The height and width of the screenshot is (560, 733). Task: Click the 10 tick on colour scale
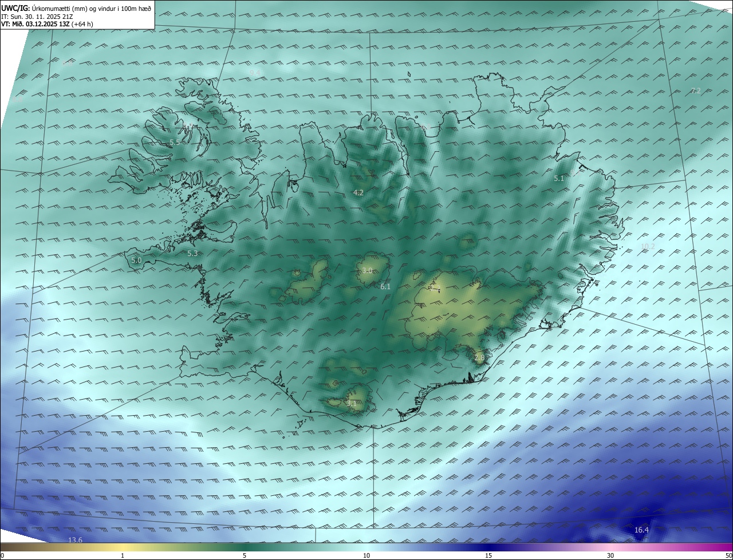pyautogui.click(x=366, y=555)
